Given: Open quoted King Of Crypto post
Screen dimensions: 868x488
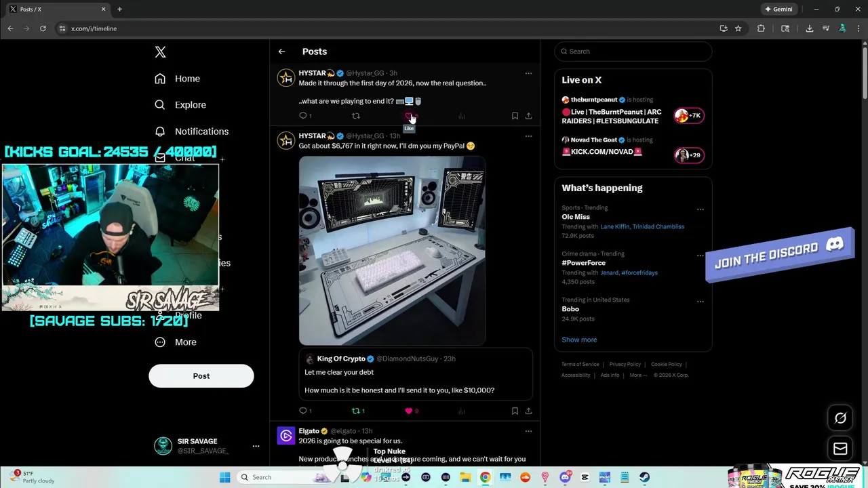Looking at the screenshot, I should click(416, 374).
